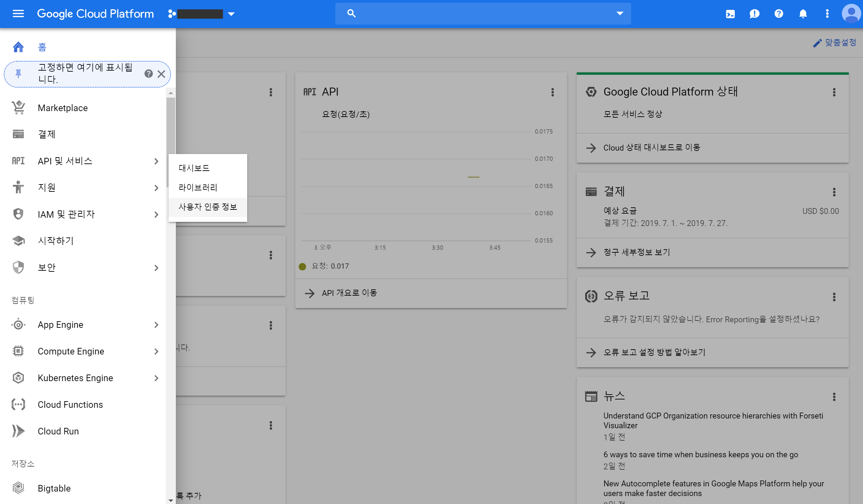Click the hamburger navigation menu icon
Viewport: 863px width, 504px height.
pyautogui.click(x=18, y=14)
